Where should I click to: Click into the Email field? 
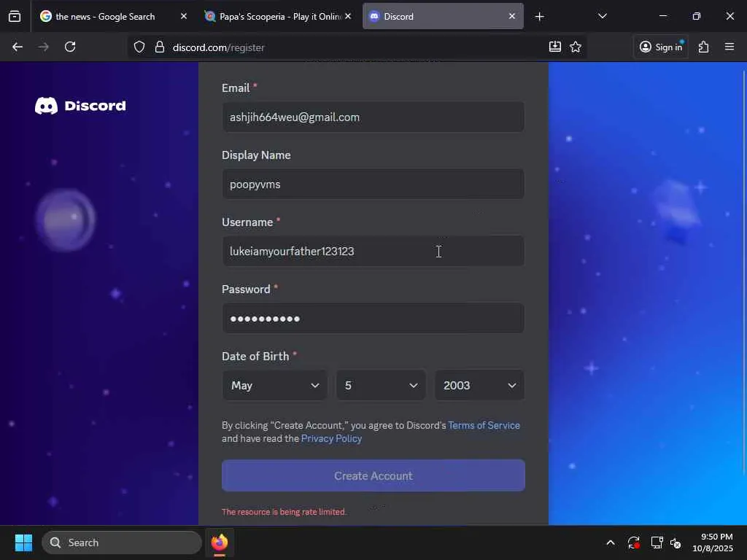373,117
